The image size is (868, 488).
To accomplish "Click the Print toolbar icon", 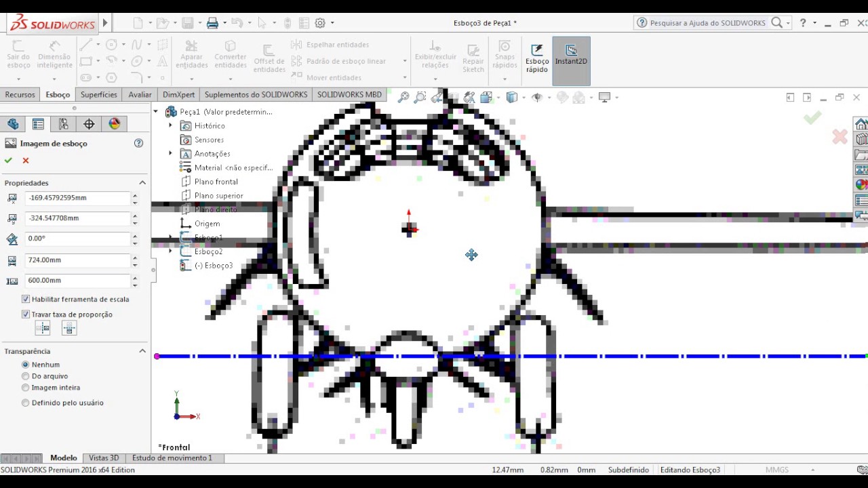I will tap(212, 23).
